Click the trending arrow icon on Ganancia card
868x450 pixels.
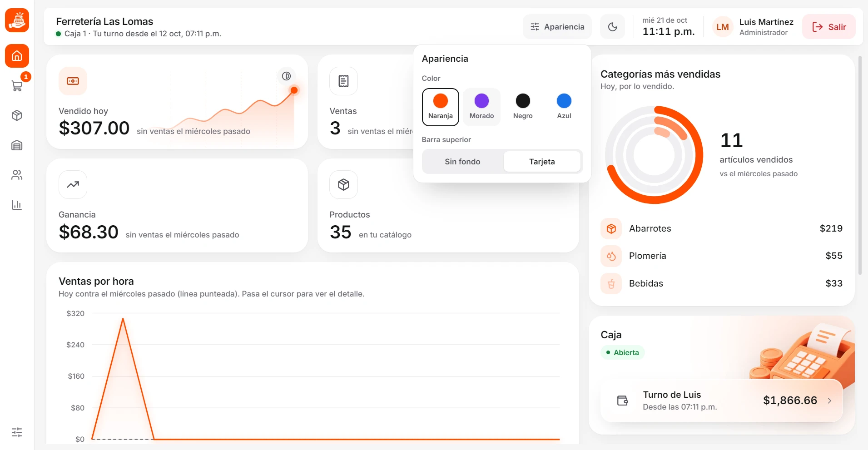click(73, 184)
